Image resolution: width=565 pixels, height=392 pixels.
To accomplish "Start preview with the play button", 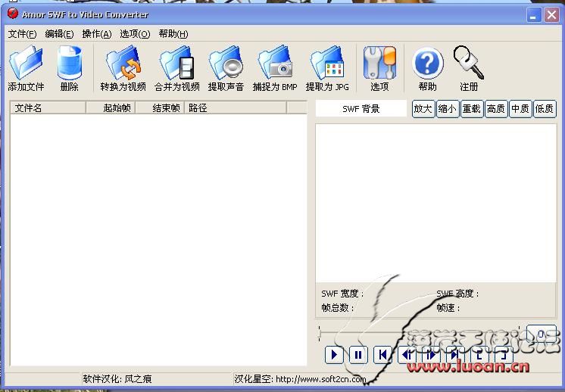I will coord(334,355).
